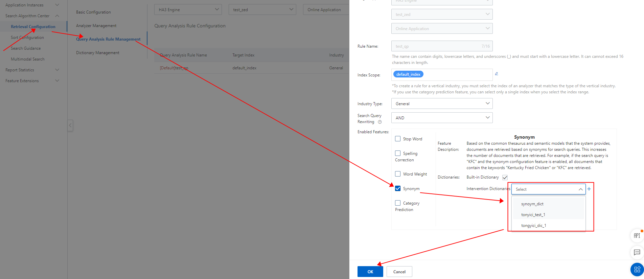Enable the Category Prediction checkbox

point(398,203)
